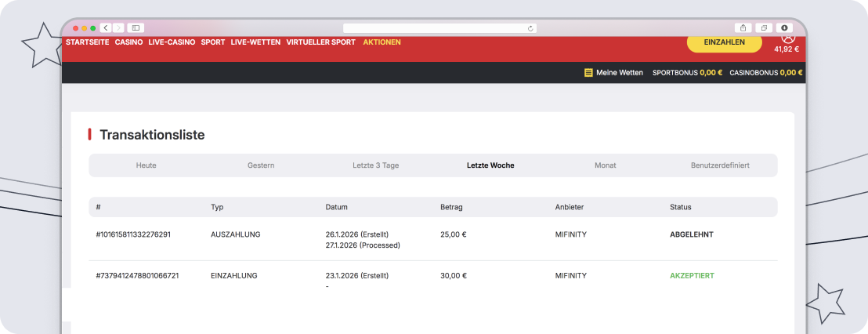Viewport: 868px width, 334px height.
Task: Click the Meine Wetten list icon
Action: [x=588, y=73]
